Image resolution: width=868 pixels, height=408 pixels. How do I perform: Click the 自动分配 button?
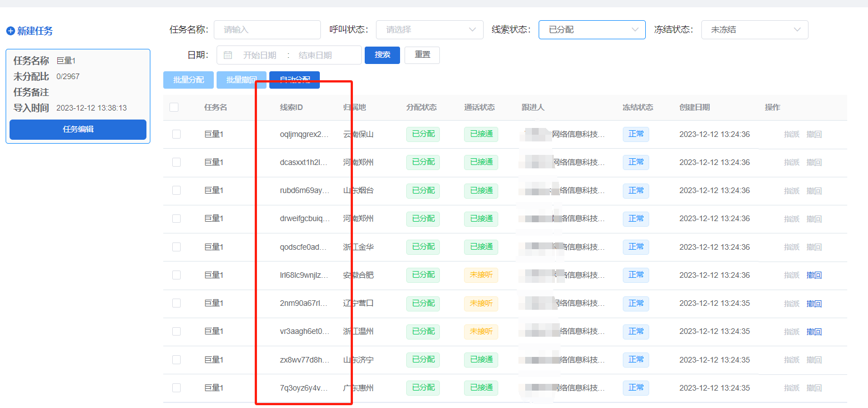click(x=295, y=80)
